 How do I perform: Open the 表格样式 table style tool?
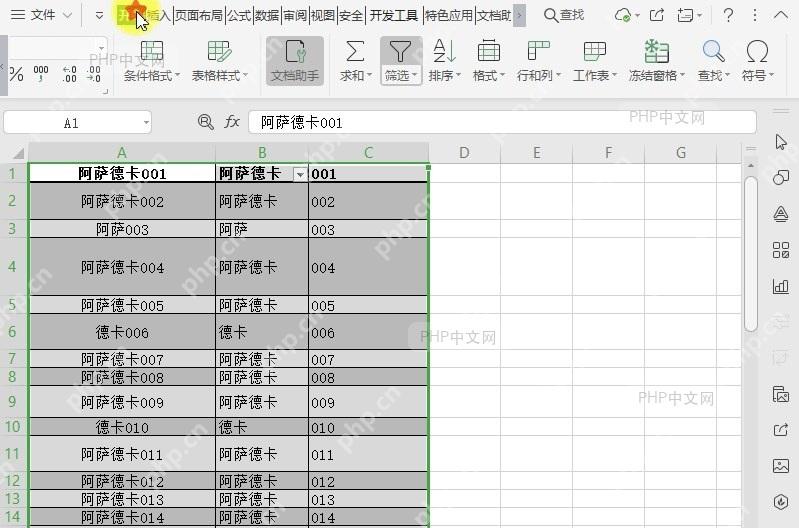[220, 61]
